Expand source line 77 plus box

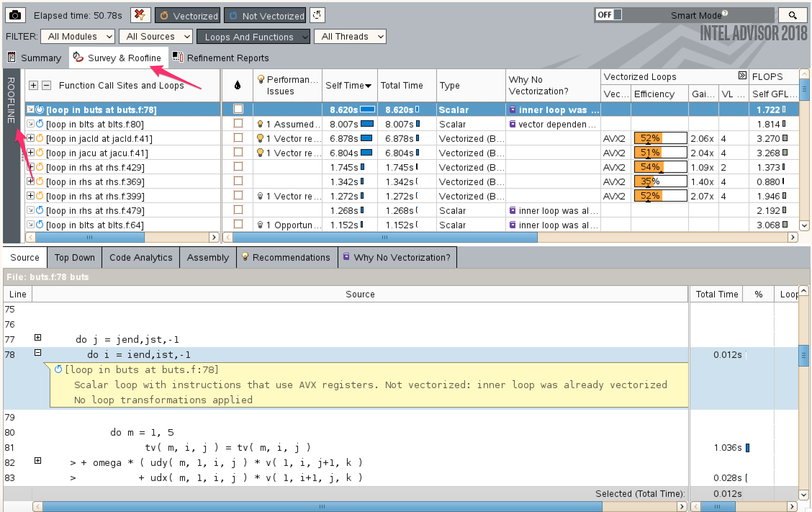pos(38,337)
